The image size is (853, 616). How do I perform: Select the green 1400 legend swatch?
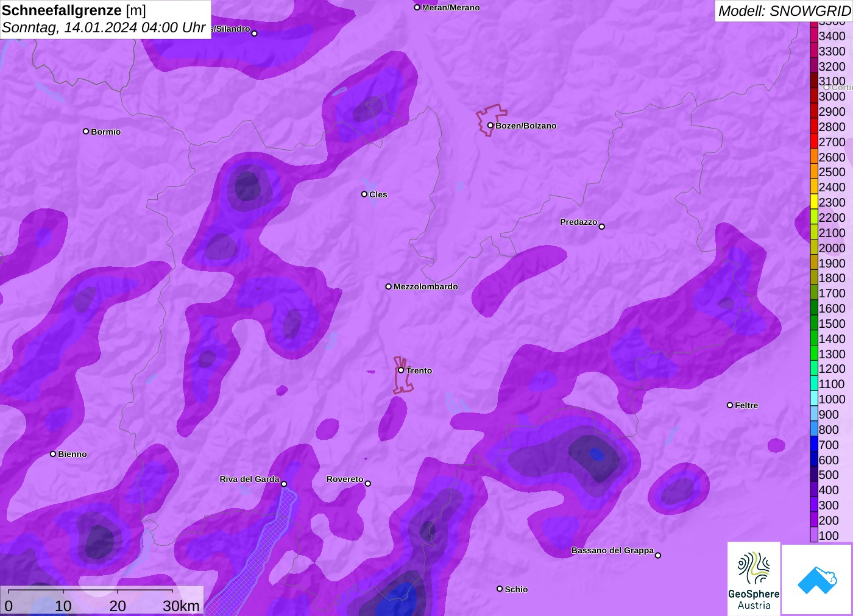[x=814, y=338]
